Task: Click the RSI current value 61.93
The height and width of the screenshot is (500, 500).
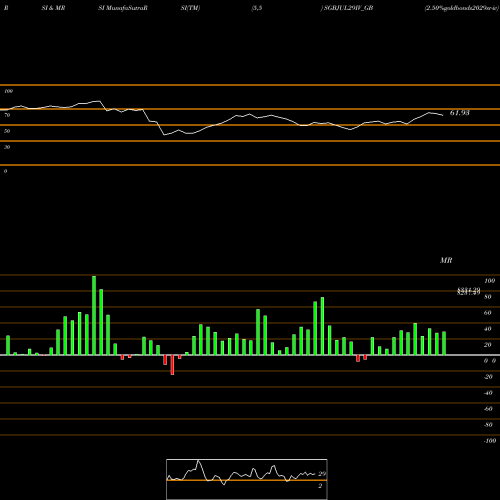Action: (460, 113)
